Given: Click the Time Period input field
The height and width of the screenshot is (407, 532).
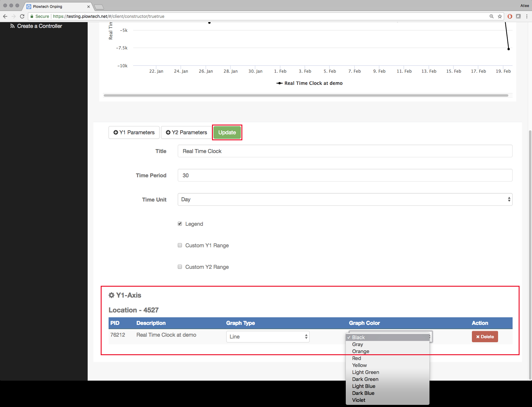Looking at the screenshot, I should pos(345,175).
